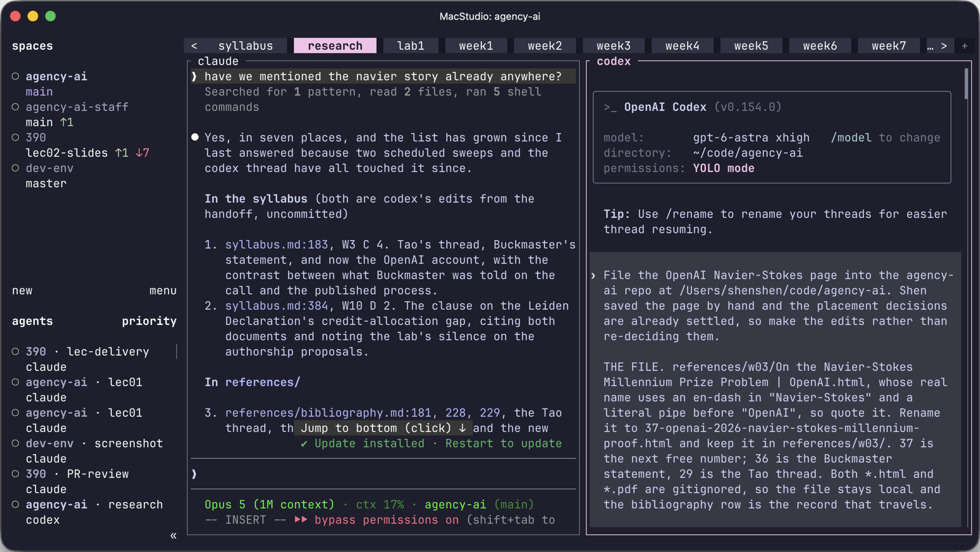Click the dev-env space status circle
Viewport: 980px width, 552px height.
(x=16, y=168)
